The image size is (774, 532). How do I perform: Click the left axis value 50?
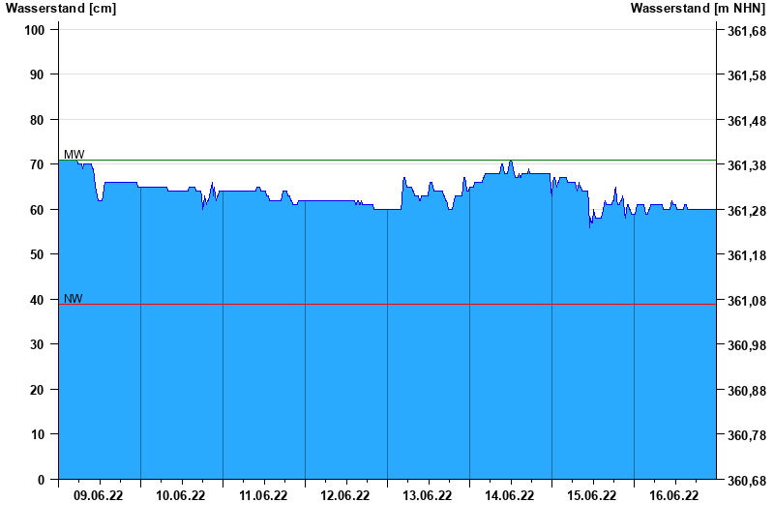[37, 255]
